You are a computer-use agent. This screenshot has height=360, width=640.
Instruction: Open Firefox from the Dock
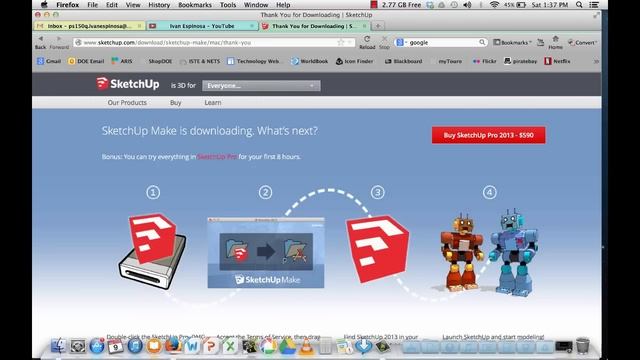pyautogui.click(x=173, y=345)
